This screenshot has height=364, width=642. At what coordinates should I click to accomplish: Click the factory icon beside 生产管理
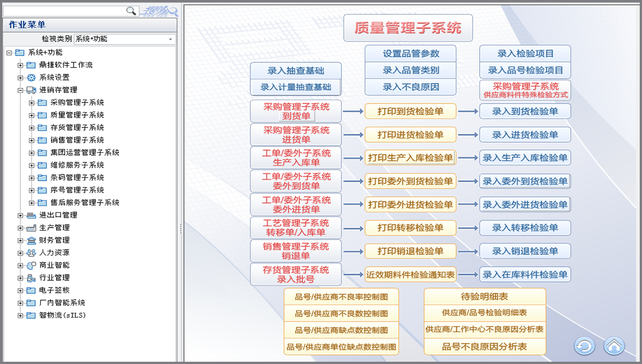31,228
